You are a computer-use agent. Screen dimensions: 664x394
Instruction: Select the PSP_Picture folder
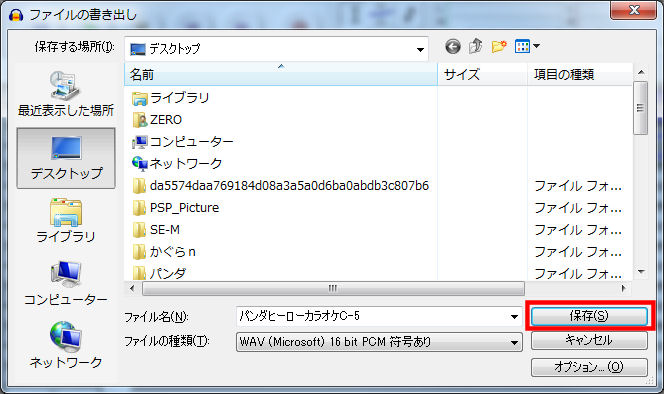pyautogui.click(x=176, y=208)
